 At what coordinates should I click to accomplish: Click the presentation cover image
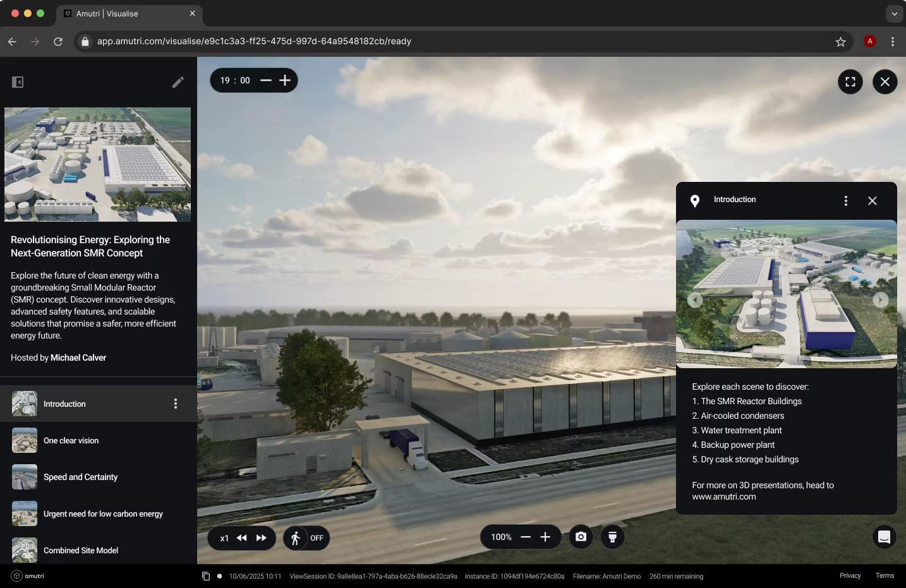point(97,164)
